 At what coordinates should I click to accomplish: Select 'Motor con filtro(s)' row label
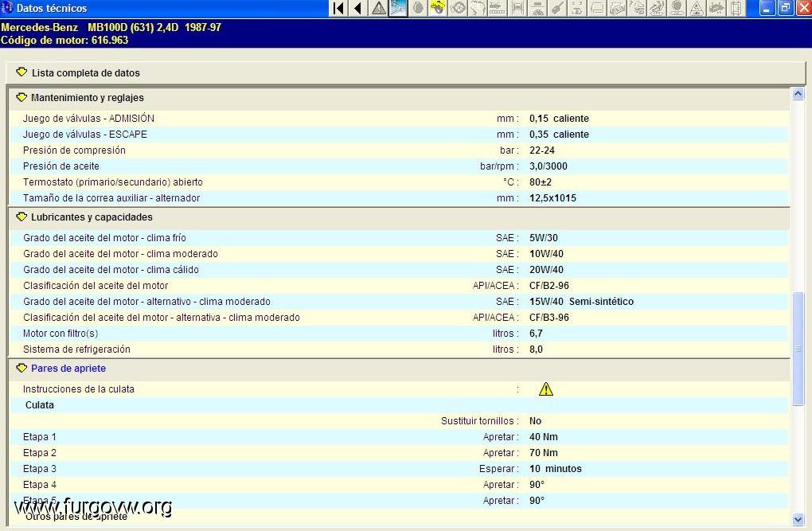[61, 334]
